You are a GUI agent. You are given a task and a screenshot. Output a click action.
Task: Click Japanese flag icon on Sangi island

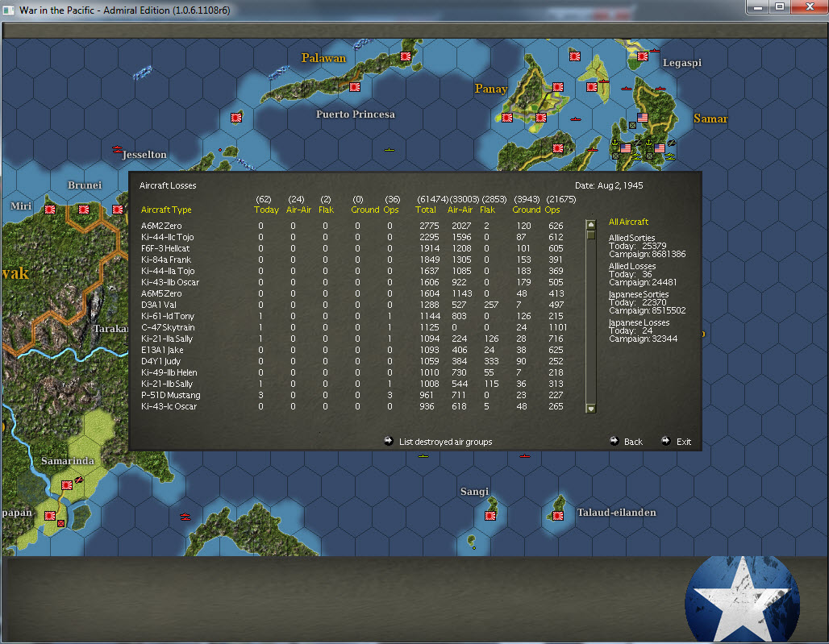point(490,516)
